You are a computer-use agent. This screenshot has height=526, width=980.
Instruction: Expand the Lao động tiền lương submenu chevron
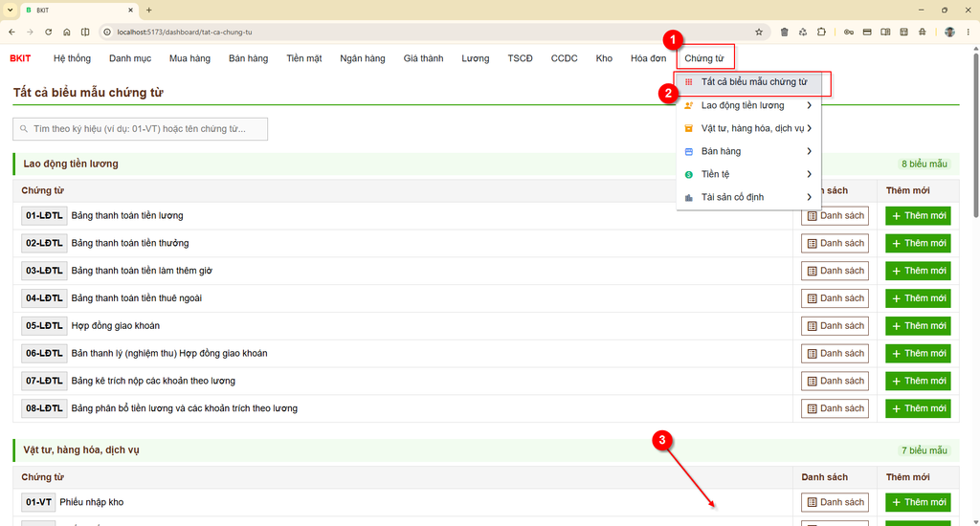point(809,105)
